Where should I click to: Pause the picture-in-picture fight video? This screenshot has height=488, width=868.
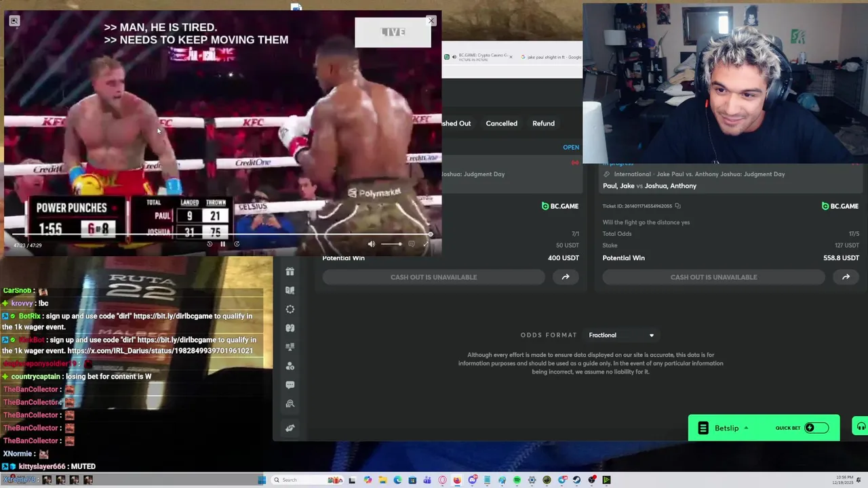[222, 244]
